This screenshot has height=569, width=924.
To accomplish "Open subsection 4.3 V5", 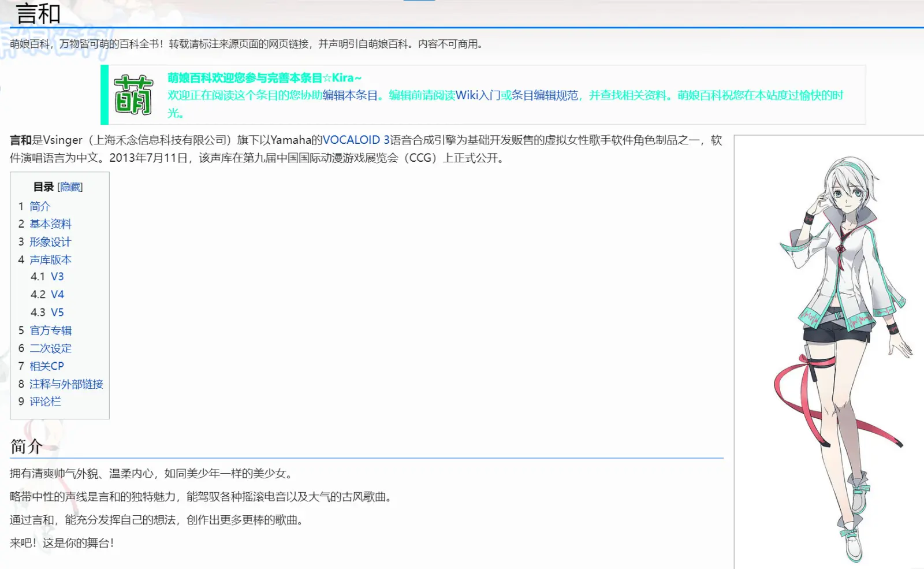I will (x=57, y=313).
